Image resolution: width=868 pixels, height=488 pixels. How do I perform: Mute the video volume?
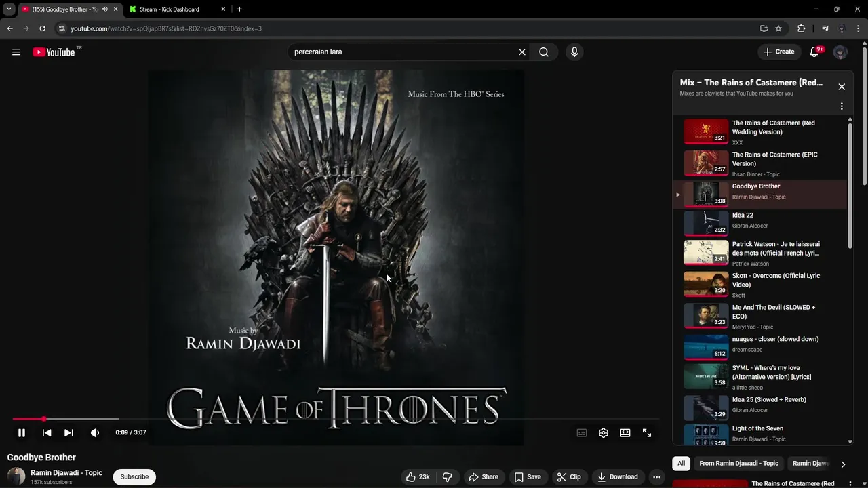[95, 432]
